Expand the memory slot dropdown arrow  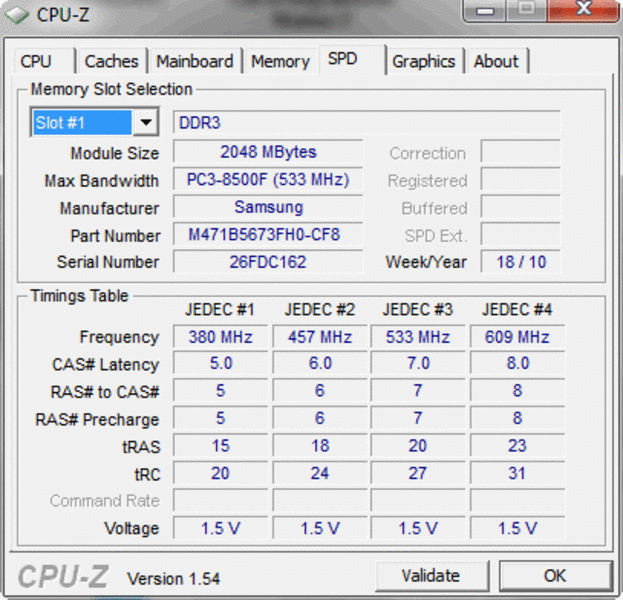(x=146, y=122)
